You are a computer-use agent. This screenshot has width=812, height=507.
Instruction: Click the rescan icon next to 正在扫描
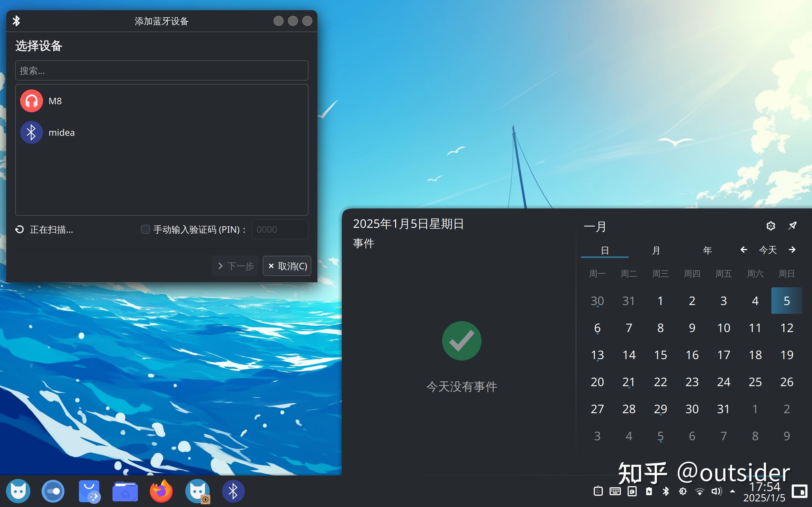pos(19,229)
